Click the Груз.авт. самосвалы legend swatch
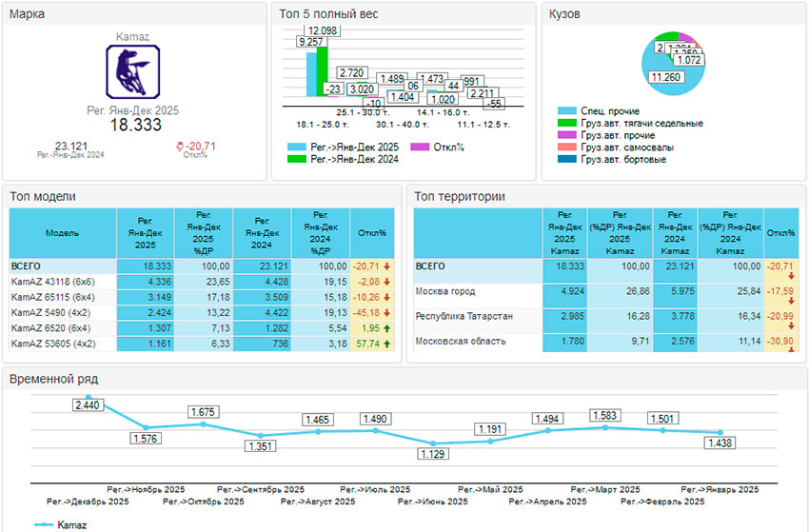809x532 pixels. (566, 148)
